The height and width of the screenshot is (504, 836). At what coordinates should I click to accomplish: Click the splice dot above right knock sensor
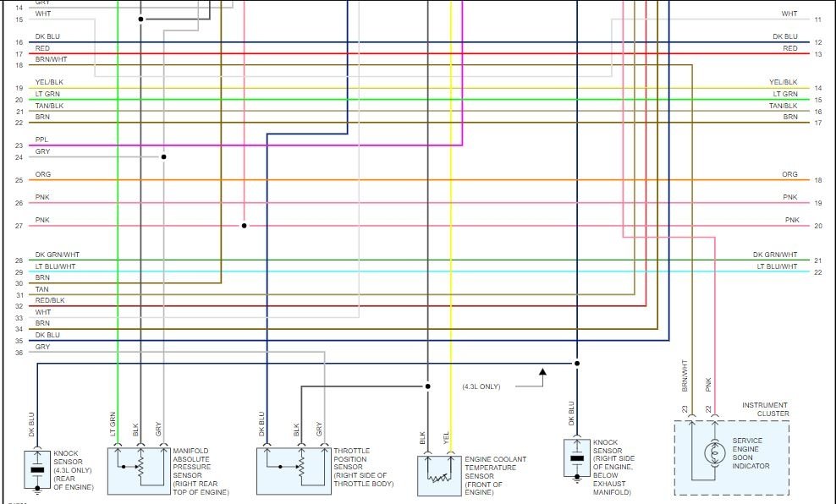[x=577, y=364]
